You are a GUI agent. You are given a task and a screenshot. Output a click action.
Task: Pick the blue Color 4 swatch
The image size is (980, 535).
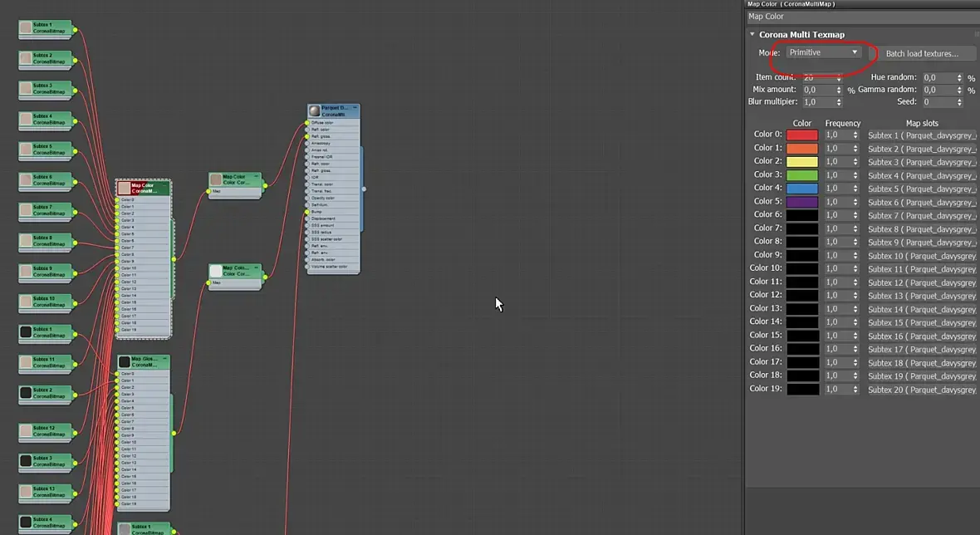click(x=802, y=188)
